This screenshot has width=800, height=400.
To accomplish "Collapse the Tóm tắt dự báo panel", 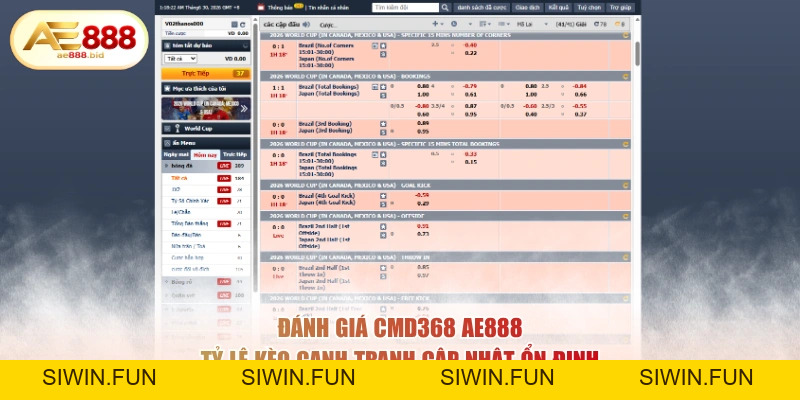I will point(245,45).
